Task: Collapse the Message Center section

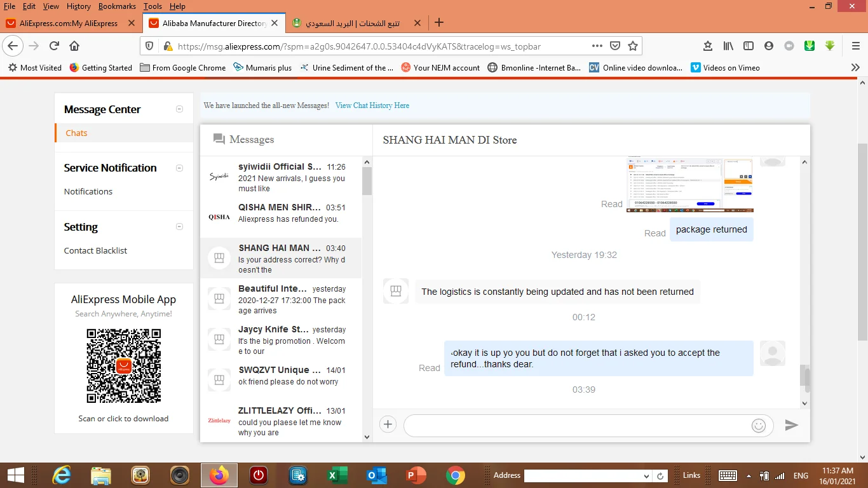Action: point(179,109)
